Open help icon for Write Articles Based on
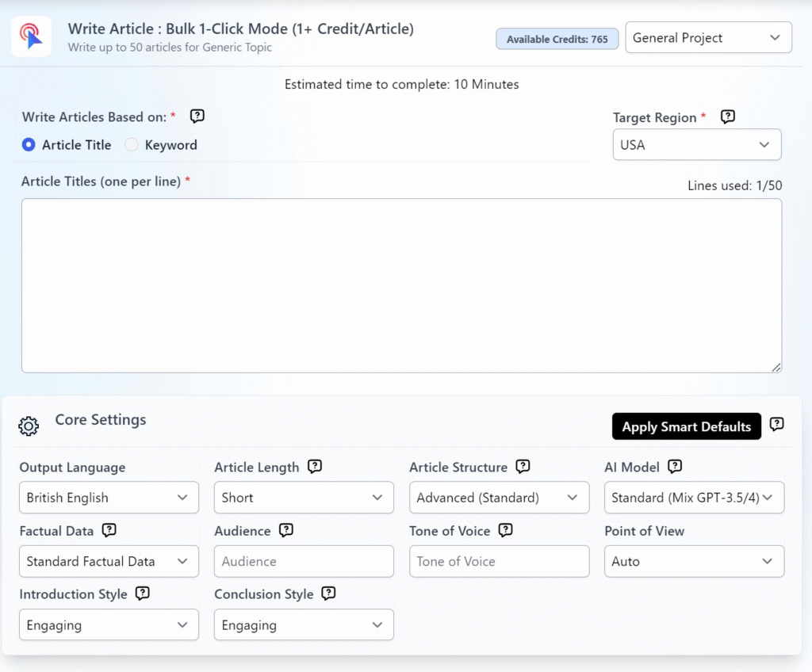Image resolution: width=812 pixels, height=672 pixels. [x=197, y=116]
